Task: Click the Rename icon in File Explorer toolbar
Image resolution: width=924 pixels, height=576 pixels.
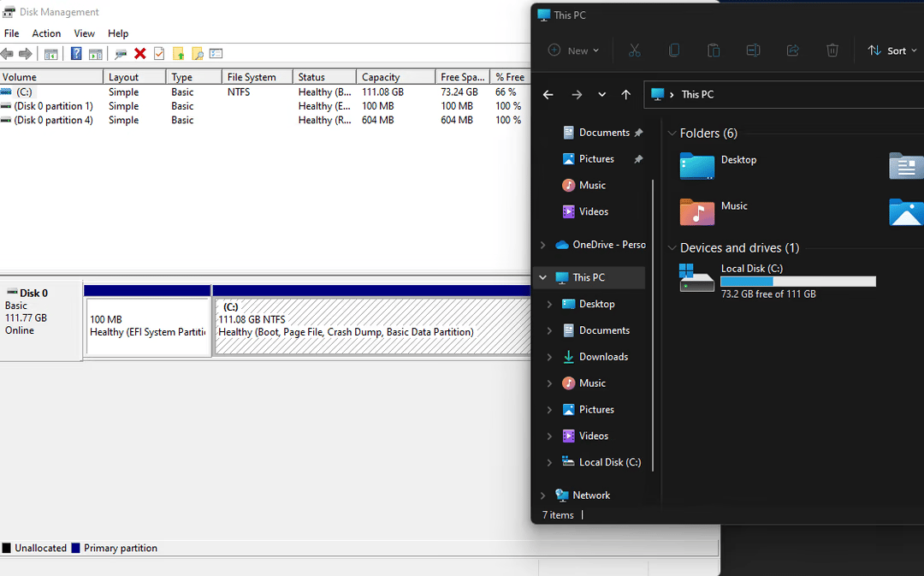Action: tap(753, 50)
